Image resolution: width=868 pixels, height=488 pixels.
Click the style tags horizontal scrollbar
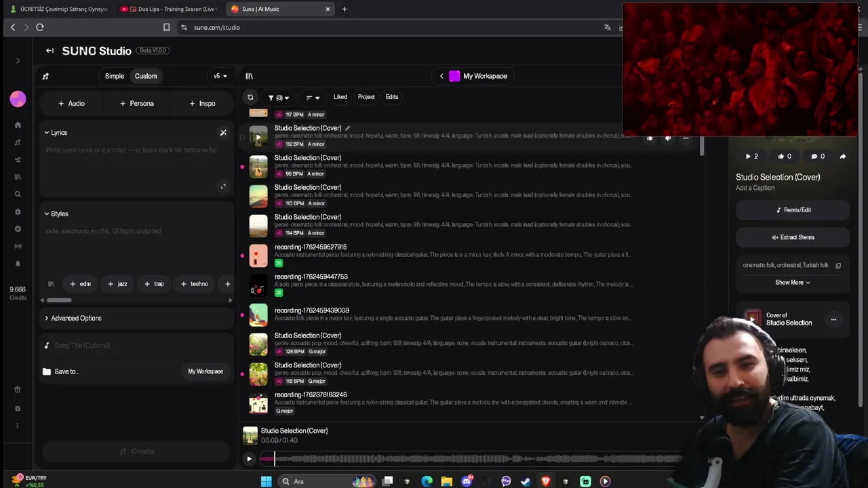click(x=59, y=300)
